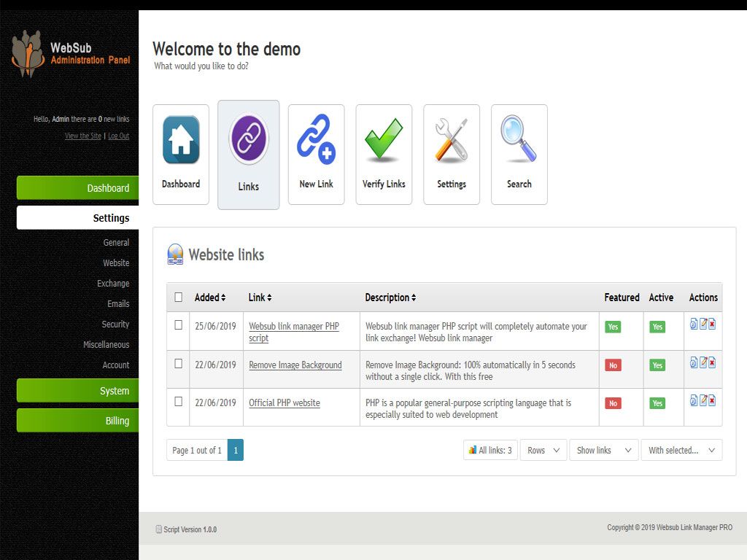View details of Official PHP website row
Viewport: 747px width, 560px height.
(694, 400)
